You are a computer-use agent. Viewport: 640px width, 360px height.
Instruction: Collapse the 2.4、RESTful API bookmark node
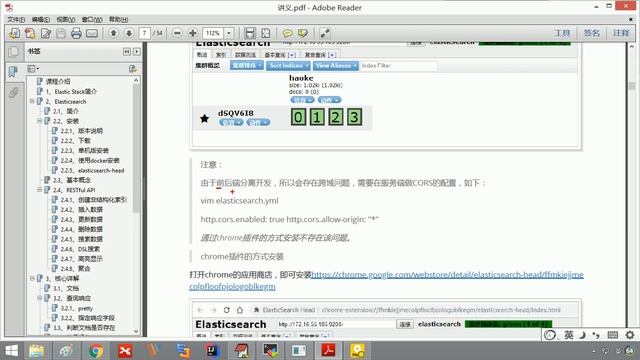[x=40, y=190]
